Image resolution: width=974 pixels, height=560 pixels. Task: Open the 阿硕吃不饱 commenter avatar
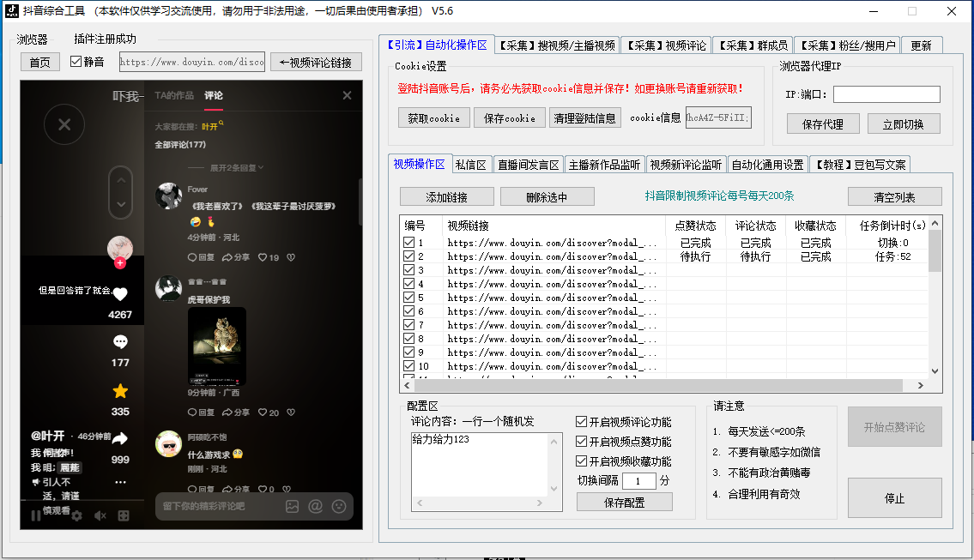(168, 444)
